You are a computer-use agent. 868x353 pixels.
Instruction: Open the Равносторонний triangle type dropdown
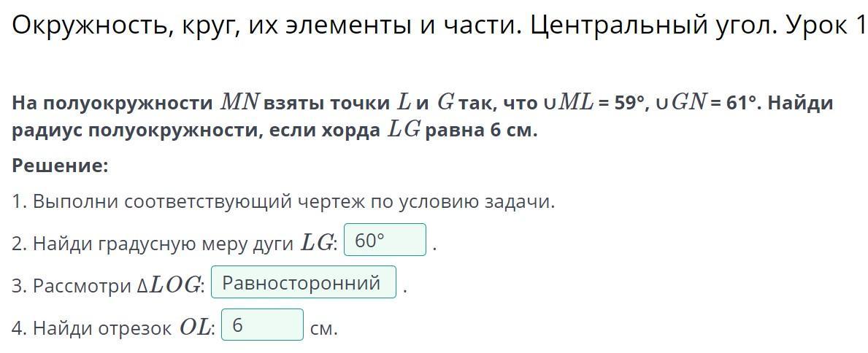(304, 282)
